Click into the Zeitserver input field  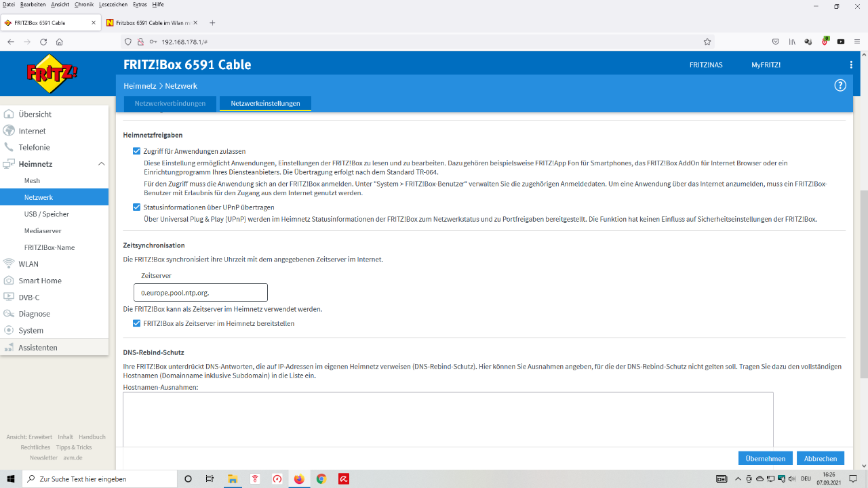(201, 292)
